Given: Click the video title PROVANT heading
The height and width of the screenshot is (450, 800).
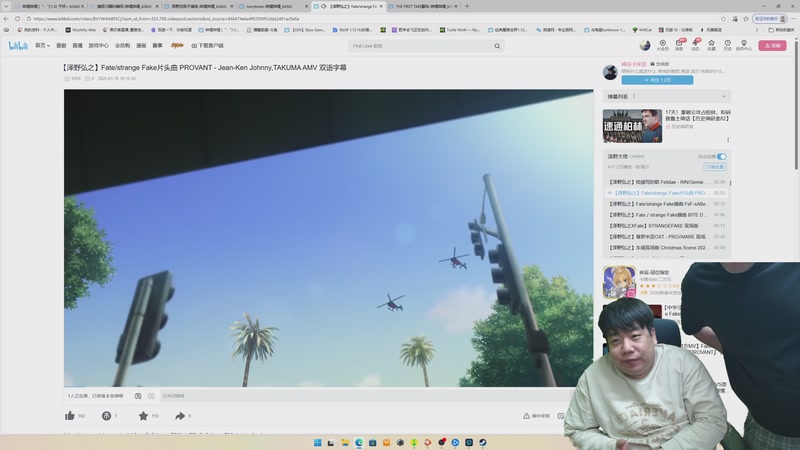Looking at the screenshot, I should click(204, 67).
